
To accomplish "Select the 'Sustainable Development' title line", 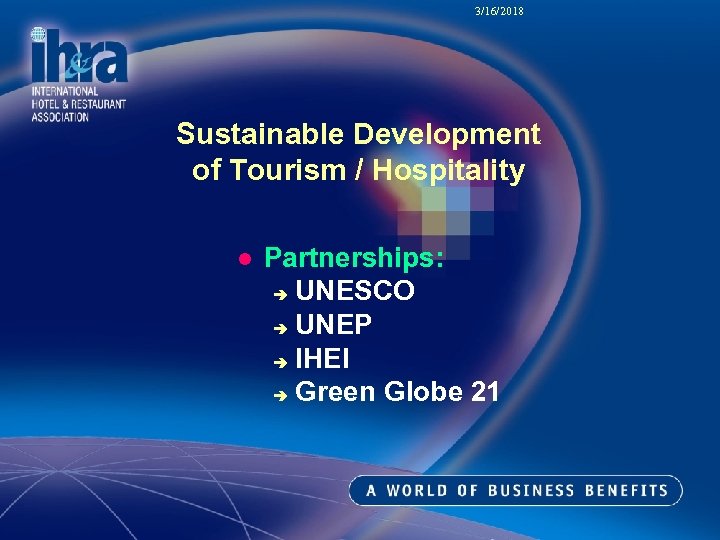I will click(x=358, y=134).
